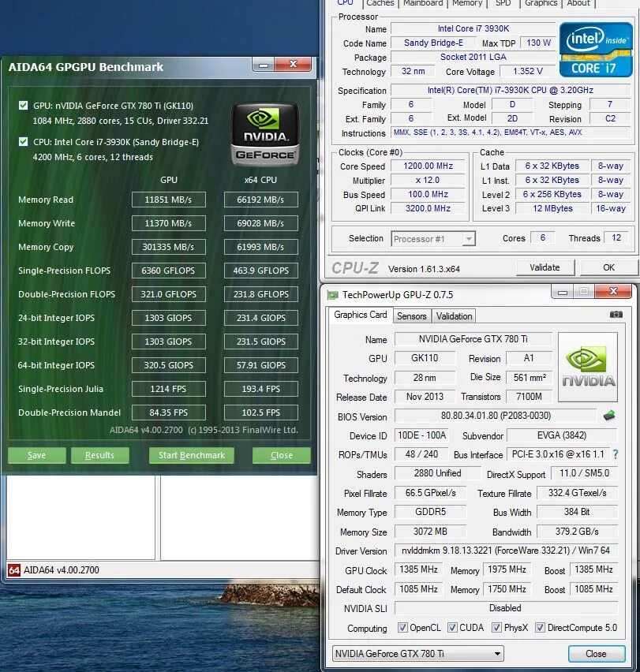Image resolution: width=640 pixels, height=672 pixels.
Task: Click the Save button in AIDA64 benchmark
Action: 37,455
